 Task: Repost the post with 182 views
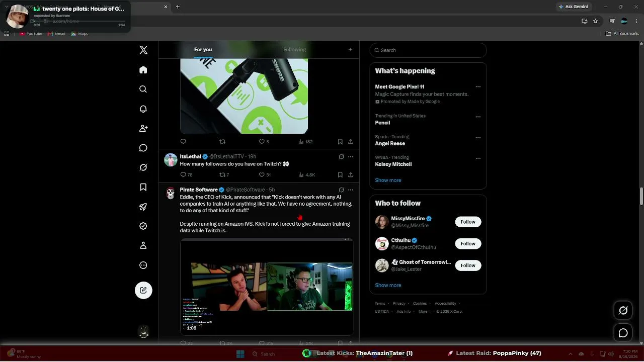pyautogui.click(x=222, y=142)
